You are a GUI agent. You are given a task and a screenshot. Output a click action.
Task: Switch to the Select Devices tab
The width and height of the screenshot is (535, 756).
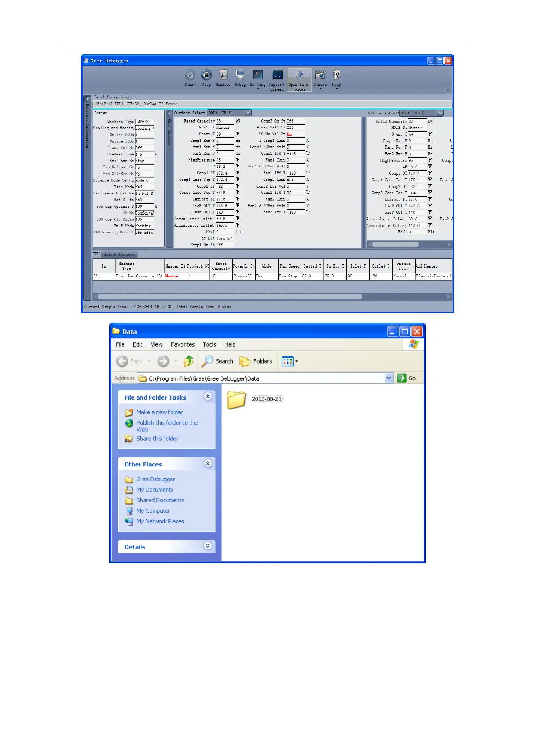tap(119, 255)
